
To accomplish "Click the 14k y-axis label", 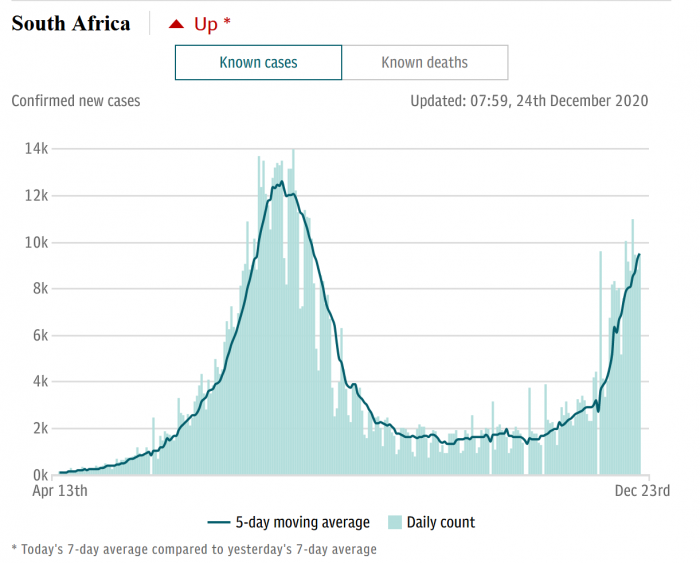I will coord(37,149).
